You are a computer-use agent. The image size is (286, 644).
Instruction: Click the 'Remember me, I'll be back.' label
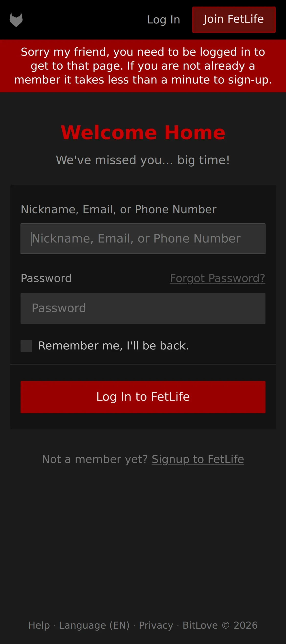pyautogui.click(x=113, y=346)
